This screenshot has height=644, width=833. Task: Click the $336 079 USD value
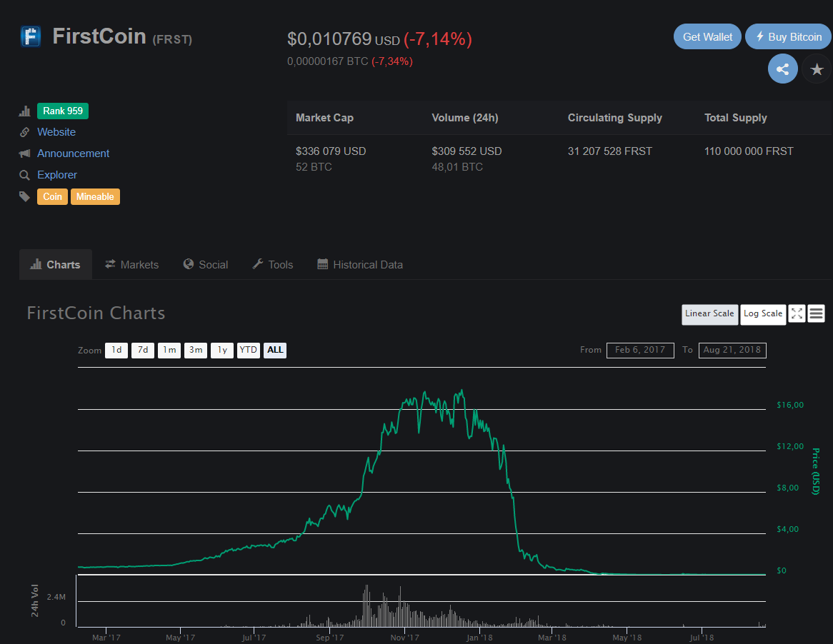(331, 151)
